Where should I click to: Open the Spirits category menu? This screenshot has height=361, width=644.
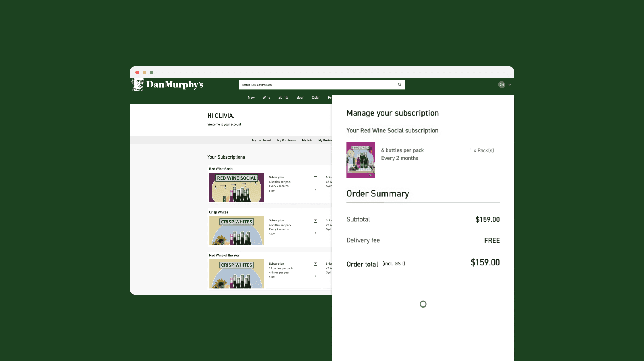283,97
